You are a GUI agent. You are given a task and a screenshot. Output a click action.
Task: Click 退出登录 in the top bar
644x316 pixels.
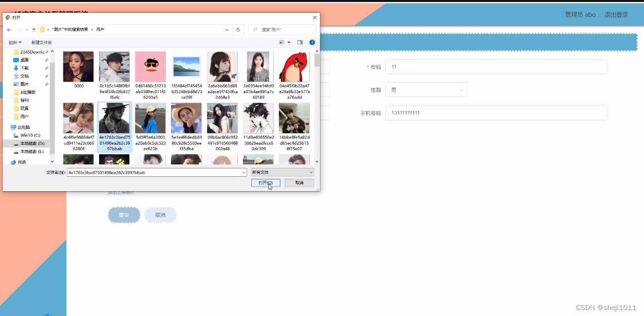[616, 14]
